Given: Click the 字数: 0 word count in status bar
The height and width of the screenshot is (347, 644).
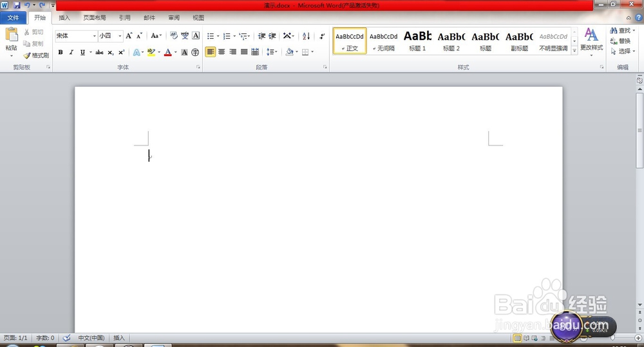Looking at the screenshot, I should point(45,338).
